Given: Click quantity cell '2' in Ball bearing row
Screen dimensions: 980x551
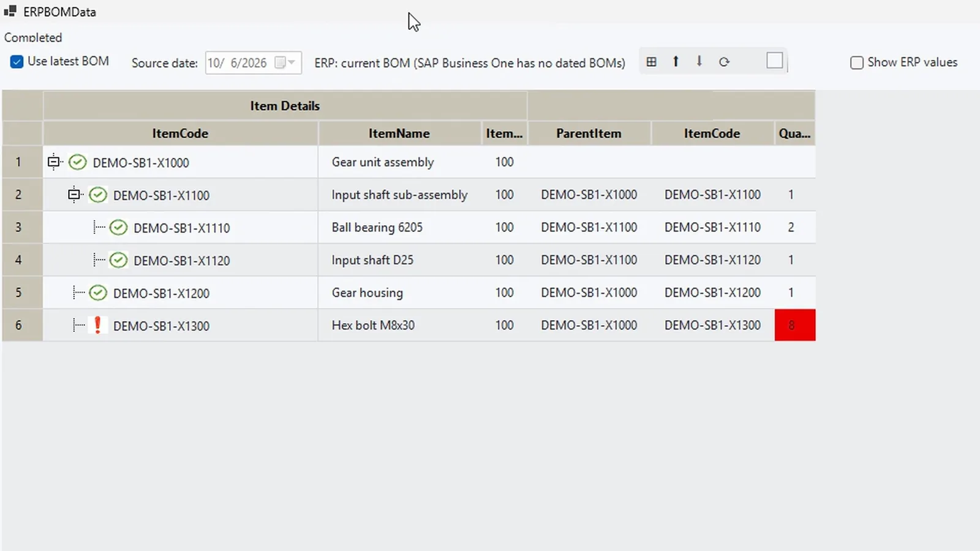Looking at the screenshot, I should [795, 227].
